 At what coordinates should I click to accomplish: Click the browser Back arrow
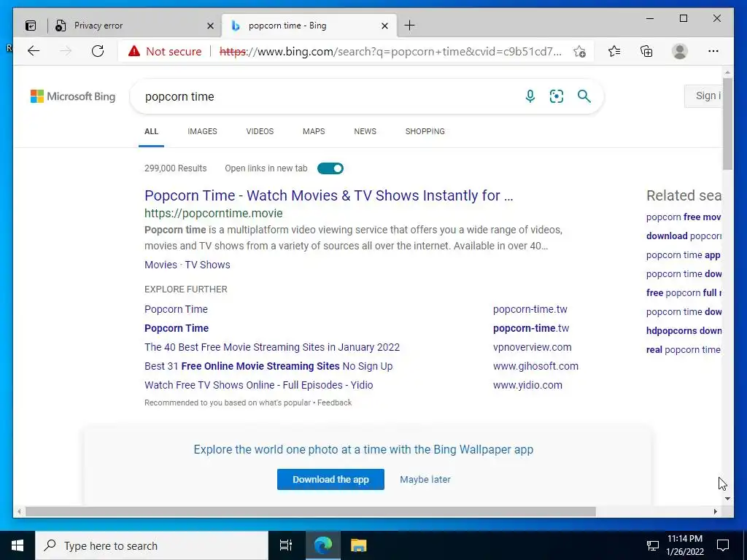pyautogui.click(x=34, y=51)
